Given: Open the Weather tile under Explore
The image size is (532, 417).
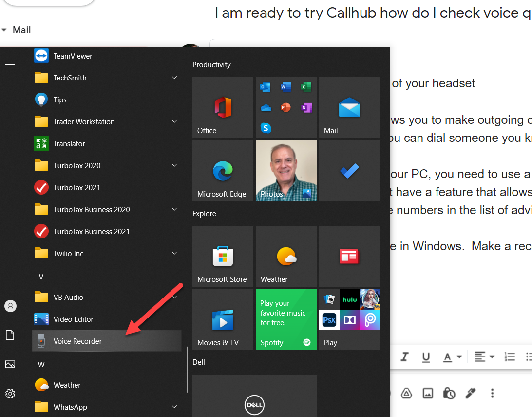Looking at the screenshot, I should coord(286,256).
